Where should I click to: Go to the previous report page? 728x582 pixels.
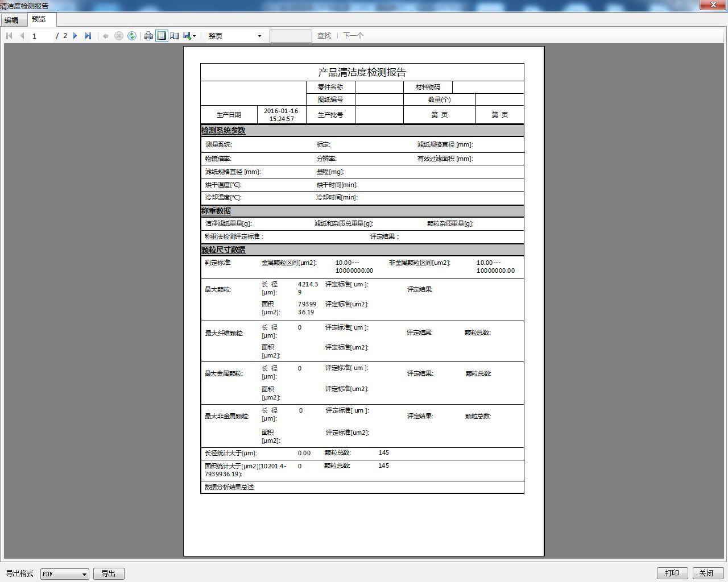[x=22, y=36]
